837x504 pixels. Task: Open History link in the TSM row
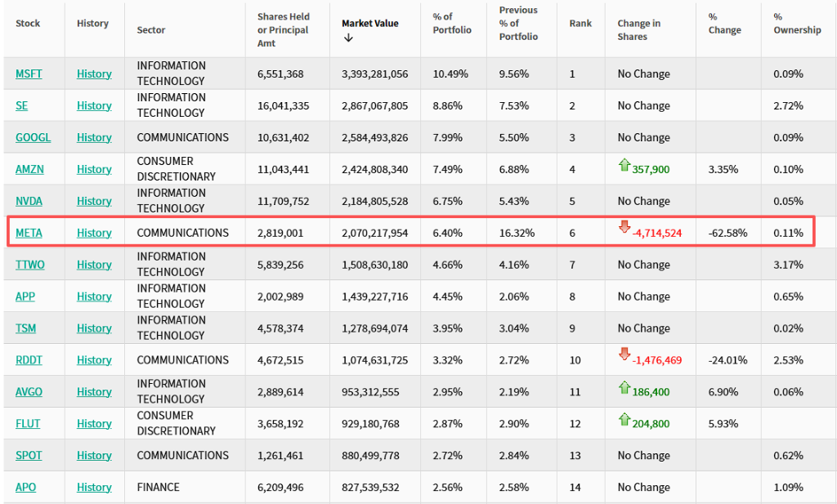(x=94, y=328)
